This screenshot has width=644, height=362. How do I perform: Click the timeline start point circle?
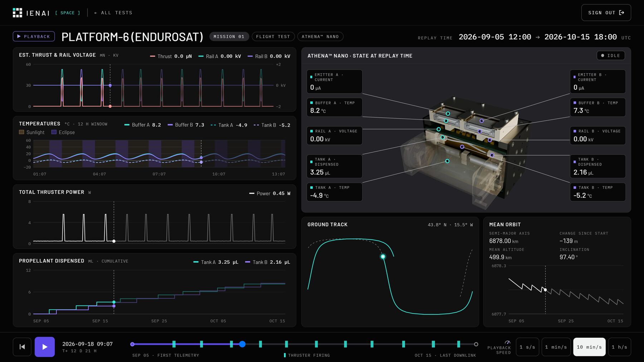coord(132,344)
